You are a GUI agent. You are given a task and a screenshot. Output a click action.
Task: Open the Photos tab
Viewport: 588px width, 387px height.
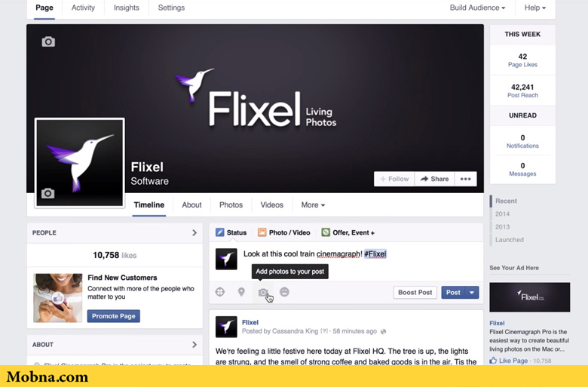pos(231,205)
